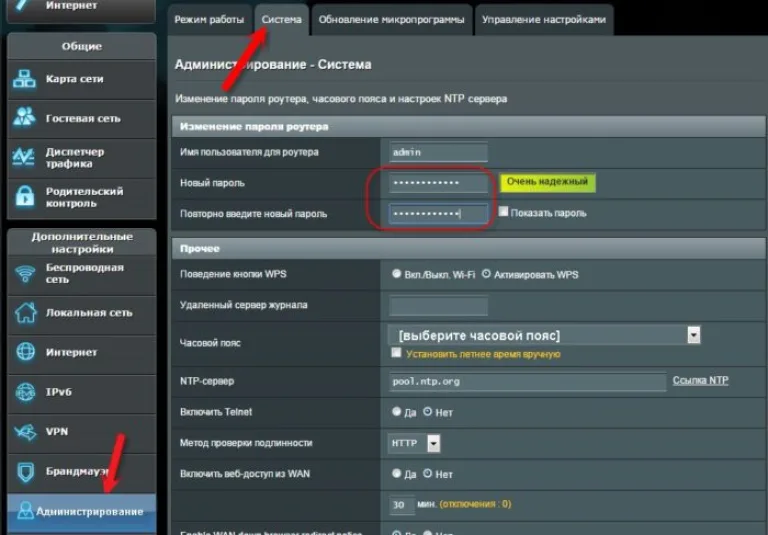Screen dimensions: 768x535
Task: Select Нет for веб-доступ из WAN
Action: 428,473
